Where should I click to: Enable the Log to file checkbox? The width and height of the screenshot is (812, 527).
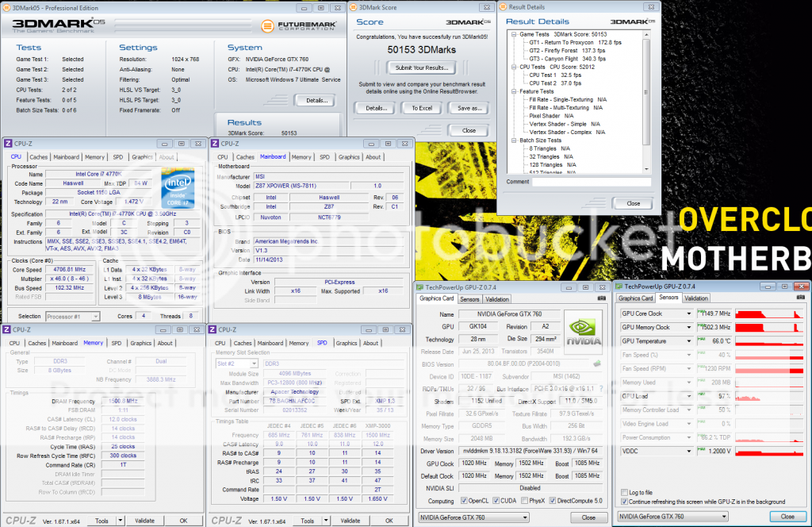pos(625,493)
